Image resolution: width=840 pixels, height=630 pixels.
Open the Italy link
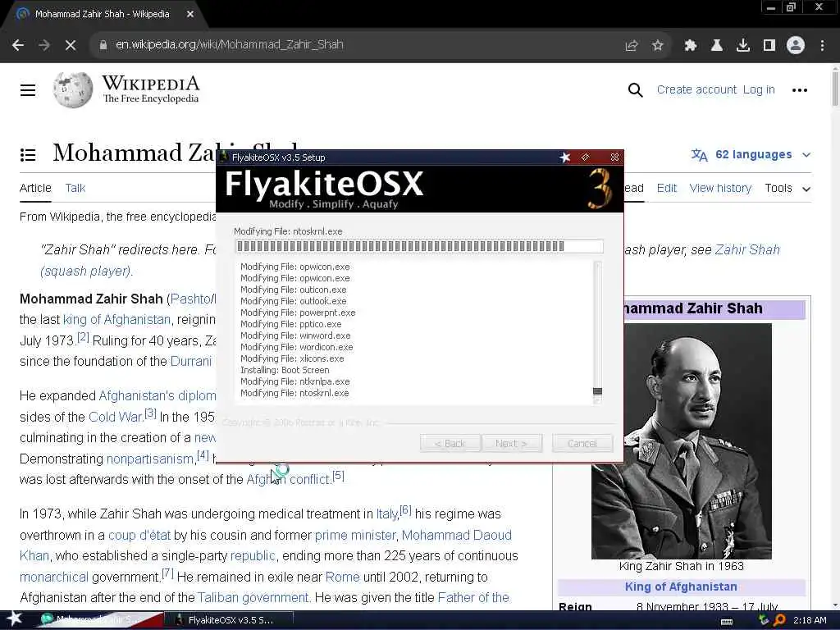387,514
